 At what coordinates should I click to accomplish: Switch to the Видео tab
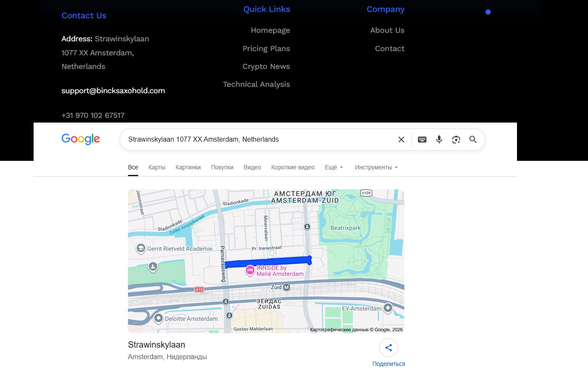tap(252, 167)
